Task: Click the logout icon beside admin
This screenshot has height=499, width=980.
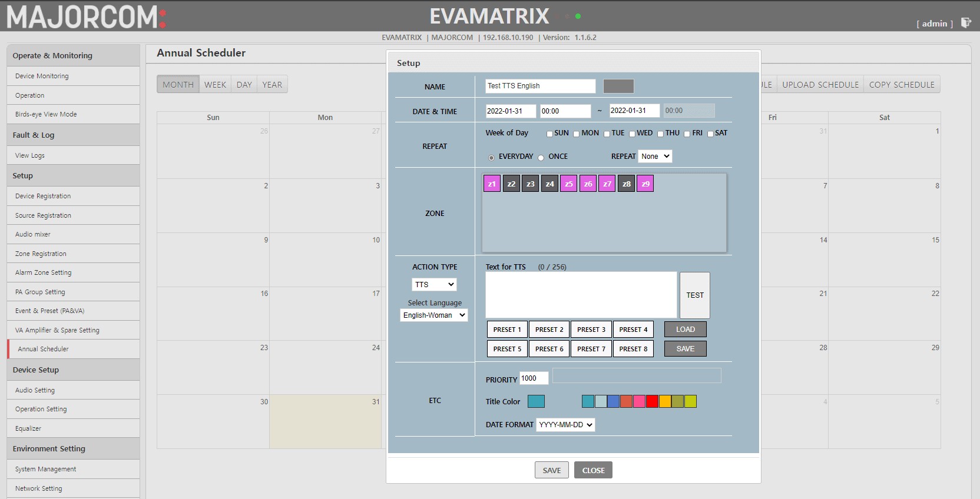Action: coord(966,23)
